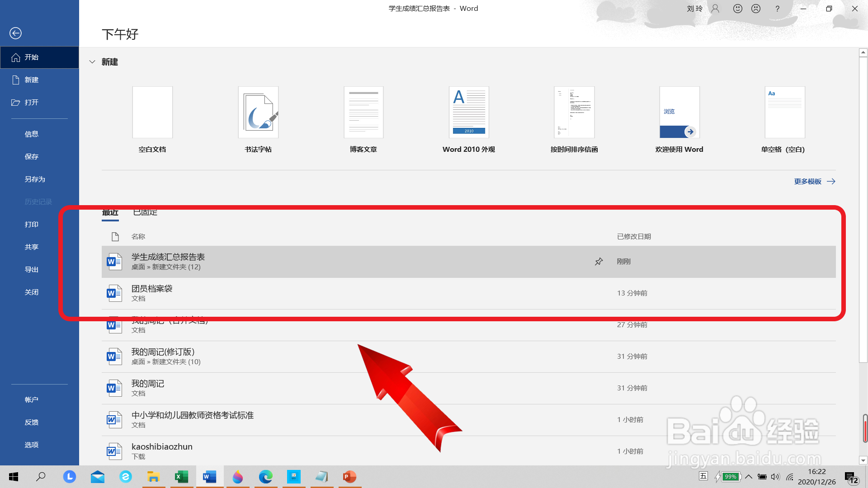Click the back arrow to return to document
868x488 pixels.
pos(15,33)
